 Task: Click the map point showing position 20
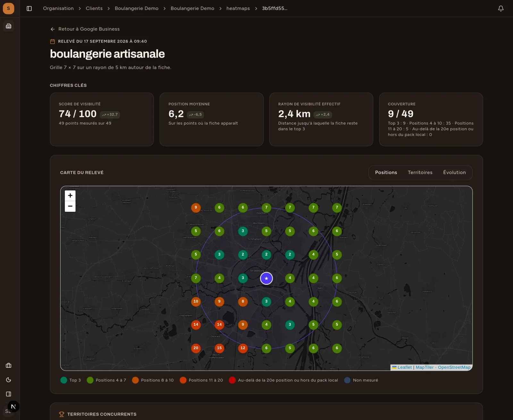[196, 348]
